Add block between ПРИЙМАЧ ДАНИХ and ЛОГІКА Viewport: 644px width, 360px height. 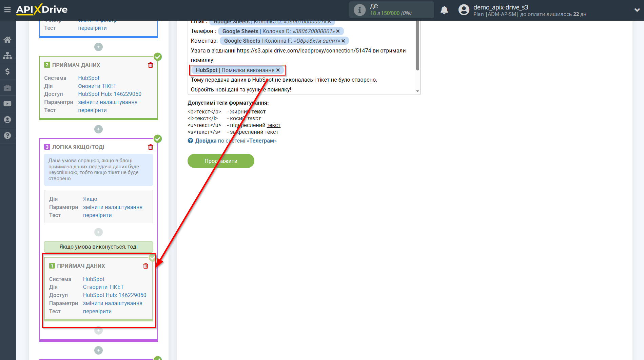[98, 129]
